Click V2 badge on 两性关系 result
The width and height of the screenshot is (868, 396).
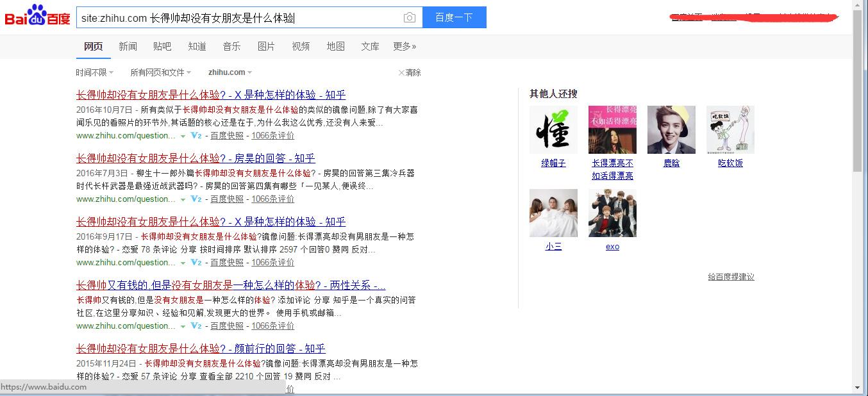click(196, 326)
